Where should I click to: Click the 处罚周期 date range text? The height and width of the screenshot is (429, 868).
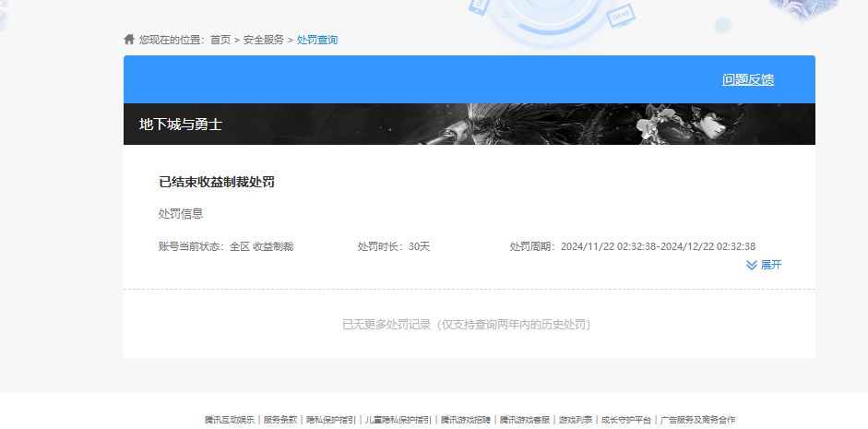point(633,247)
